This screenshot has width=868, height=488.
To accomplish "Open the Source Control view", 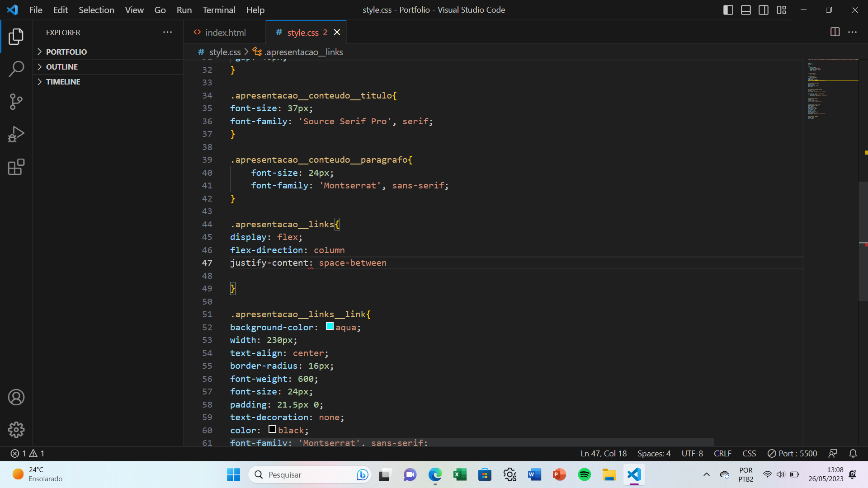I will 16,102.
